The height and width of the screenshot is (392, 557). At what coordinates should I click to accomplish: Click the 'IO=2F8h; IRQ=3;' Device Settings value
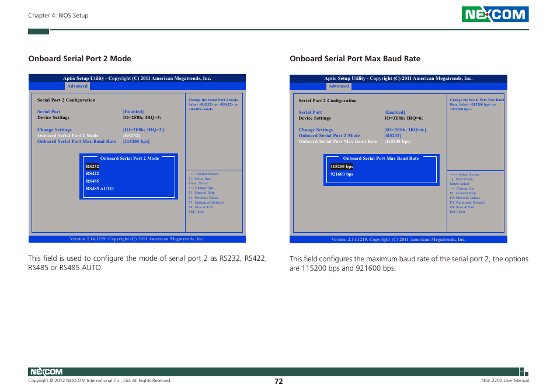point(142,117)
